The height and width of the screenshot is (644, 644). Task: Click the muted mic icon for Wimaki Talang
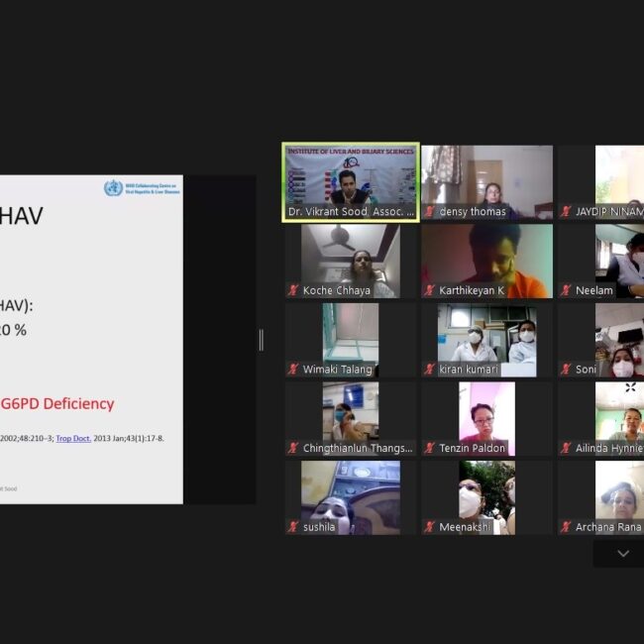click(294, 370)
